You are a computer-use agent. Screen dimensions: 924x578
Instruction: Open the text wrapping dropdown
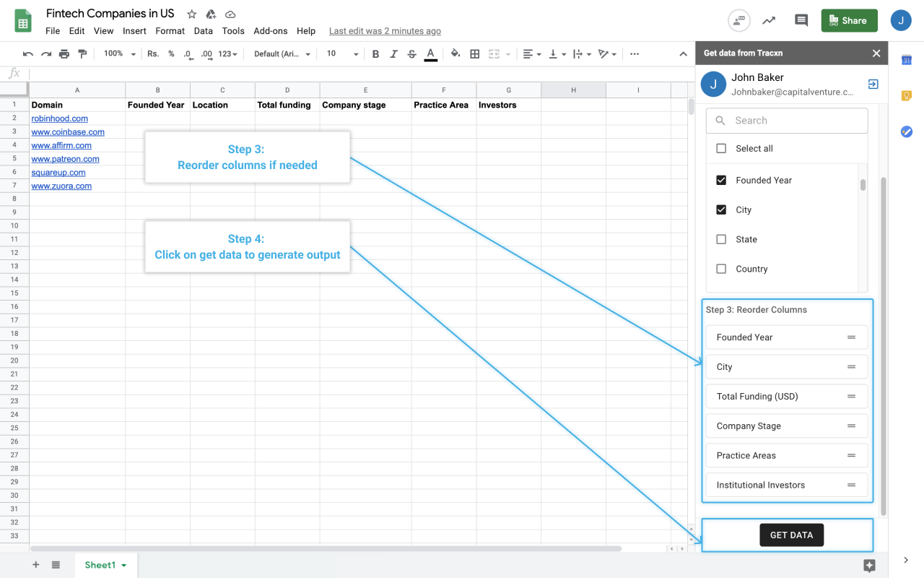click(581, 54)
